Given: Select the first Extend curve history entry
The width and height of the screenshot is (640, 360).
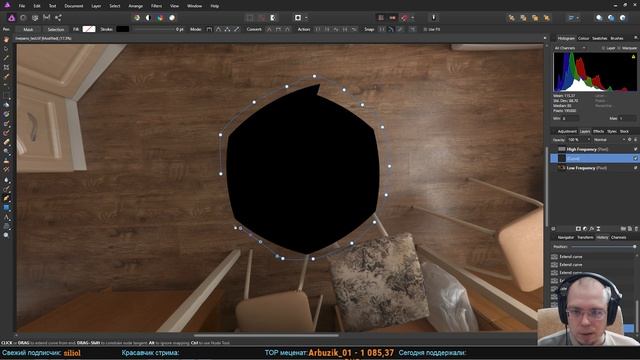Looking at the screenshot, I should point(571,257).
